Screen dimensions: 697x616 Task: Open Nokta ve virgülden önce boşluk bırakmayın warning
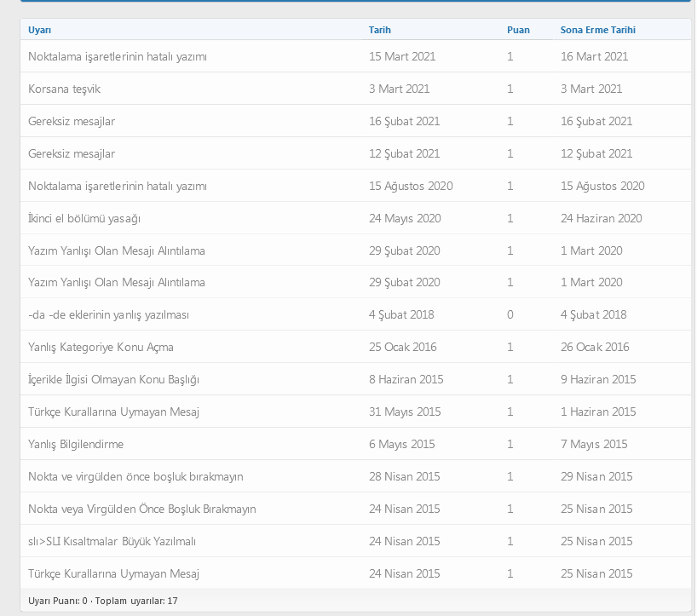point(135,476)
